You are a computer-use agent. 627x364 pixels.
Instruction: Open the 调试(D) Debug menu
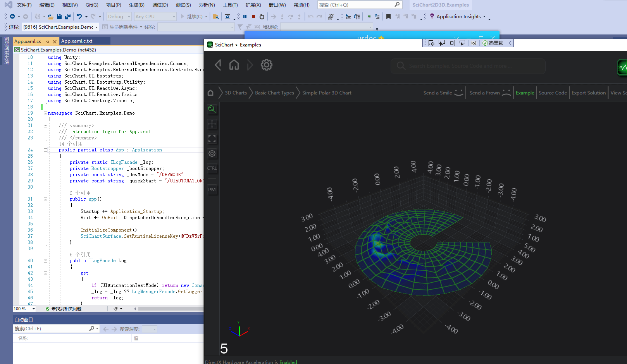click(x=160, y=5)
